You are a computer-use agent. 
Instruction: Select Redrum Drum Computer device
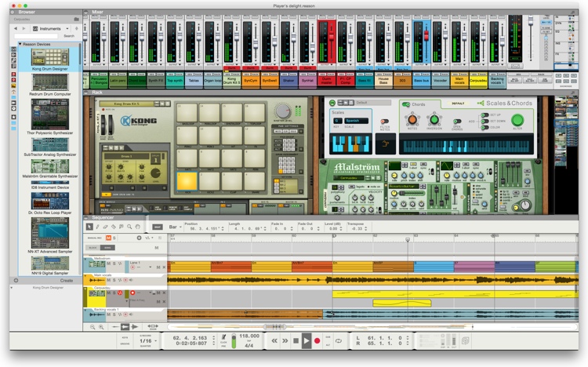(x=50, y=85)
